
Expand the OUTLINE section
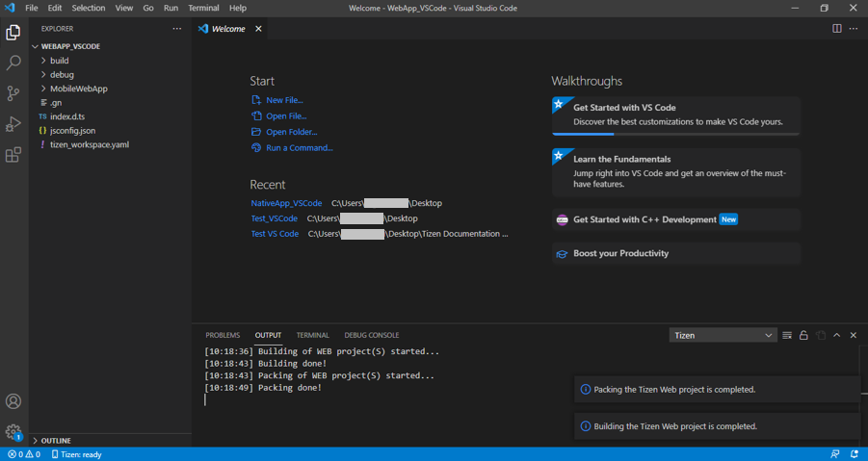tap(56, 441)
